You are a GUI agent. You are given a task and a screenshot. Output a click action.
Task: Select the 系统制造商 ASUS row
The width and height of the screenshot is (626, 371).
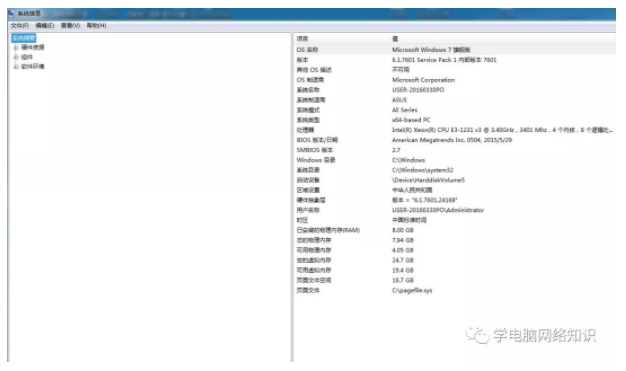(455, 100)
